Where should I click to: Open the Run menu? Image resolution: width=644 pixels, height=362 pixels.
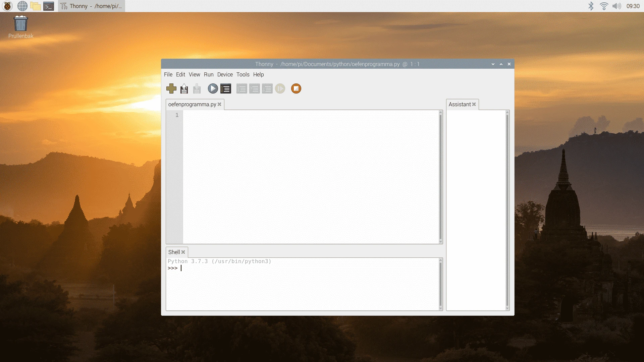coord(208,74)
